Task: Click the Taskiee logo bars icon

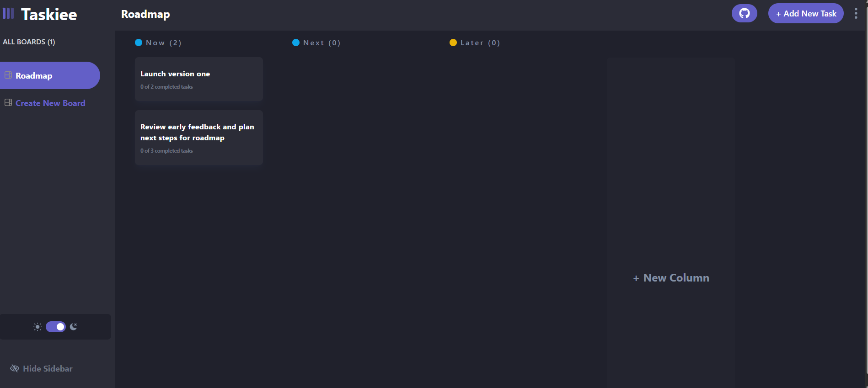Action: [x=8, y=13]
